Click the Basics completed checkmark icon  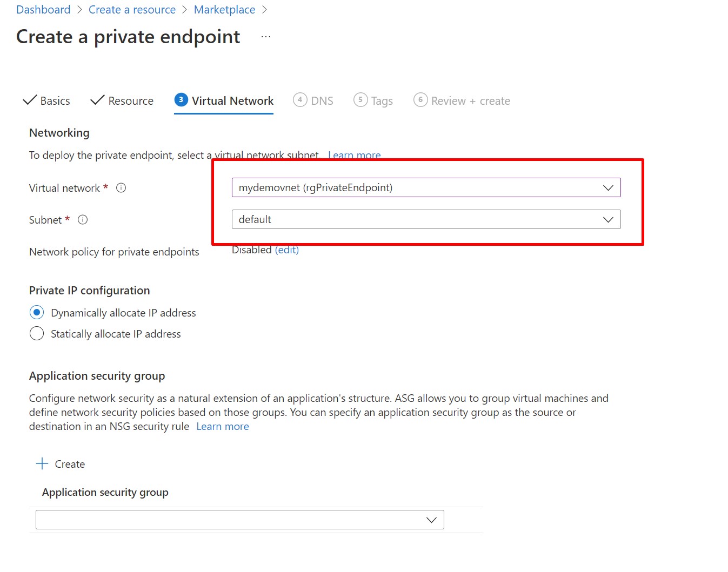30,100
